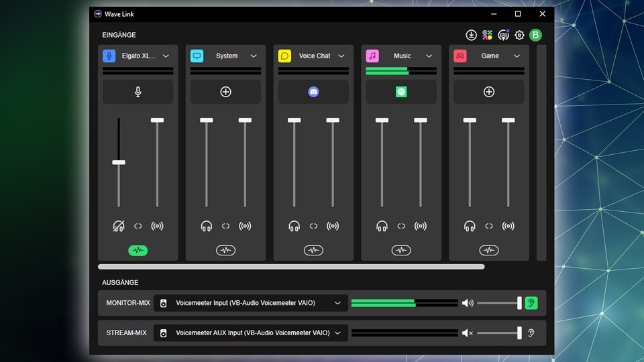Click the red gamepad icon for Game channel

[460, 56]
